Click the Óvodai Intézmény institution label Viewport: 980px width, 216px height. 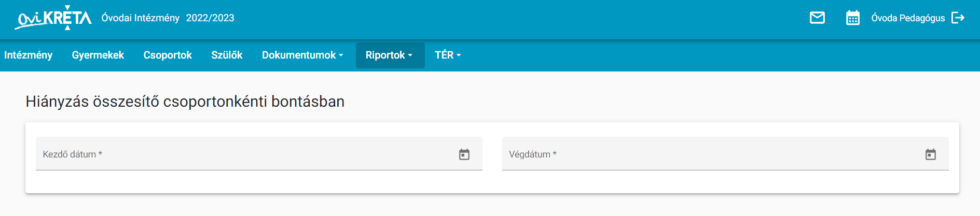point(141,18)
